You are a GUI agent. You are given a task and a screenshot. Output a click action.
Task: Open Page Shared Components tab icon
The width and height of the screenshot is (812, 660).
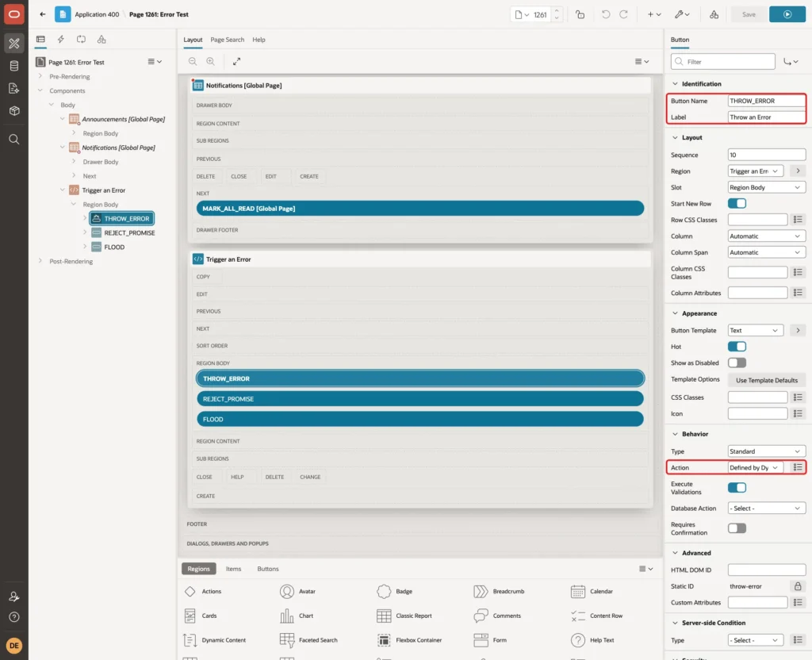[x=101, y=40]
